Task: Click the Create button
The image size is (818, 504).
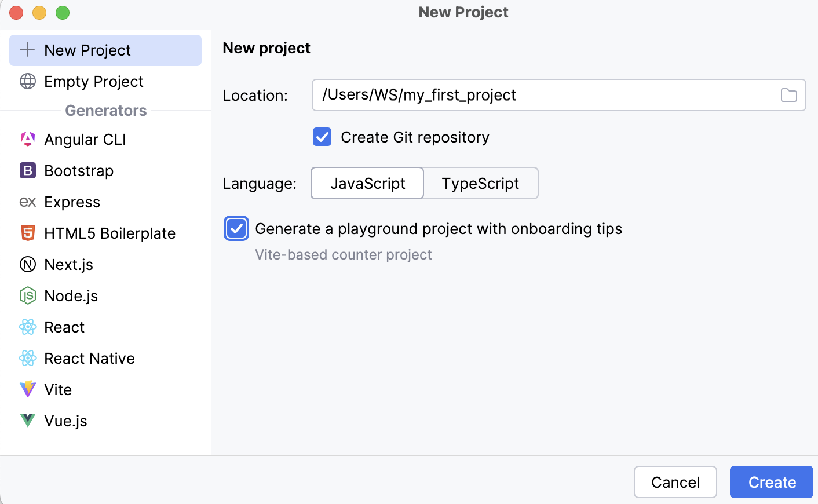Action: coord(771,482)
